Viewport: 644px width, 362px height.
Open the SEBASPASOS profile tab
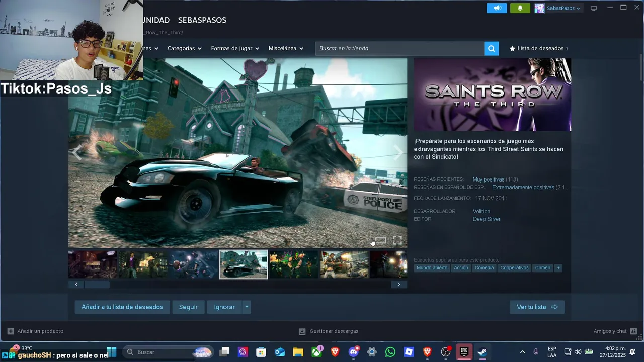[x=202, y=20]
